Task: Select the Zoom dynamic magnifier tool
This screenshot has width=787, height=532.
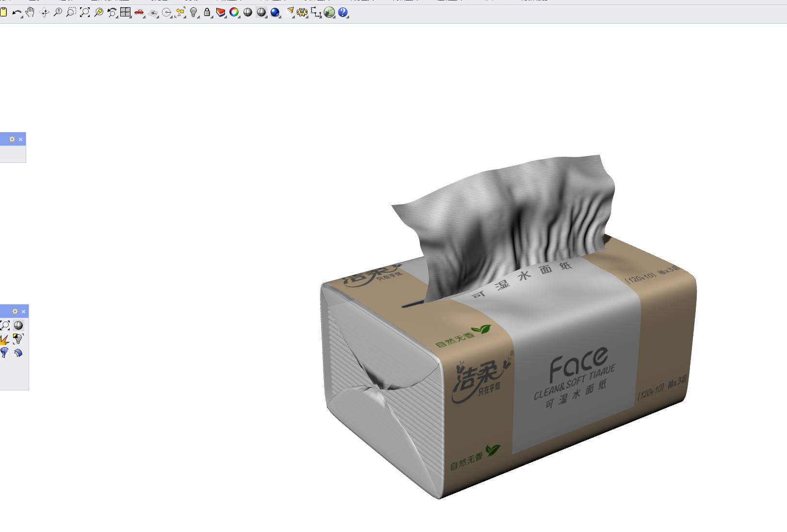Action: coord(58,12)
